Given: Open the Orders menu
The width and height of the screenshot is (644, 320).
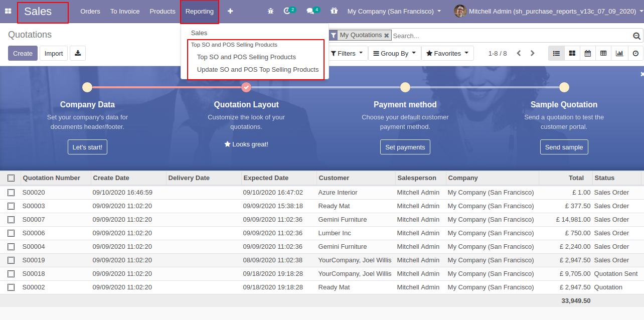Looking at the screenshot, I should point(90,11).
